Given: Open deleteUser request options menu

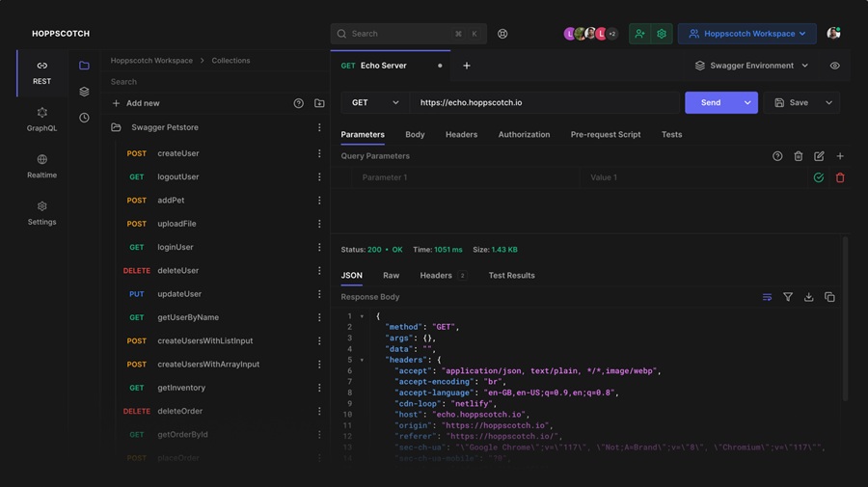Looking at the screenshot, I should [x=319, y=271].
